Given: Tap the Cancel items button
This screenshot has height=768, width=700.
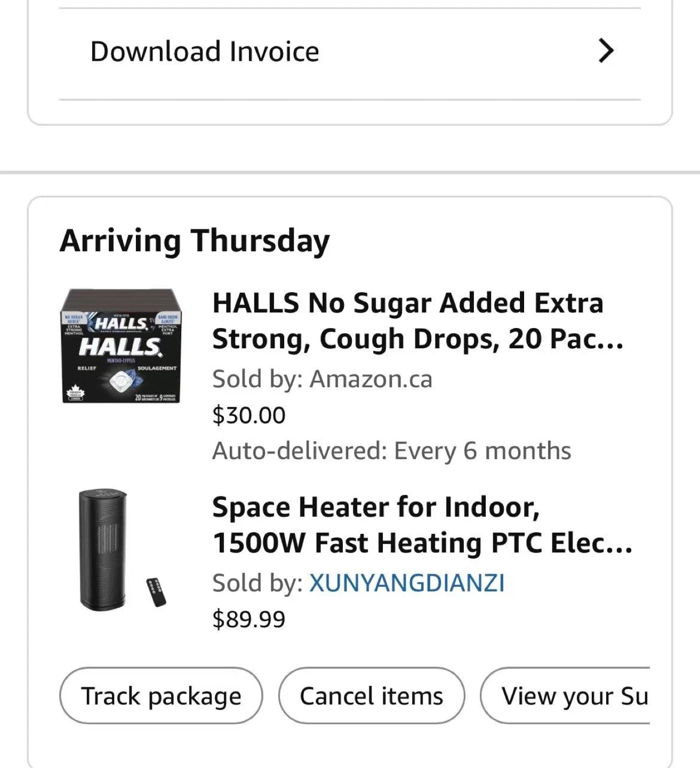Looking at the screenshot, I should (x=372, y=695).
